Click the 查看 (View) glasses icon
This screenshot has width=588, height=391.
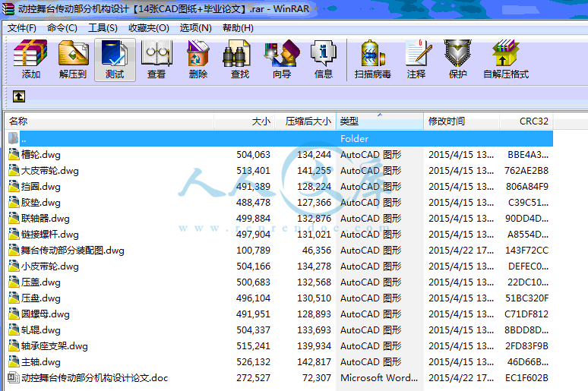pyautogui.click(x=156, y=54)
